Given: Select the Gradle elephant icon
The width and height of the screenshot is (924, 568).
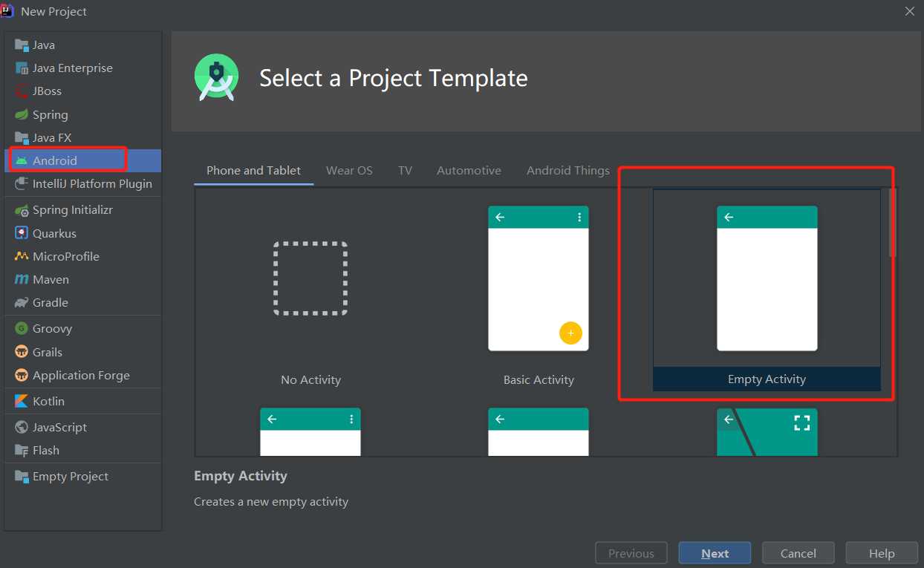Looking at the screenshot, I should [21, 303].
